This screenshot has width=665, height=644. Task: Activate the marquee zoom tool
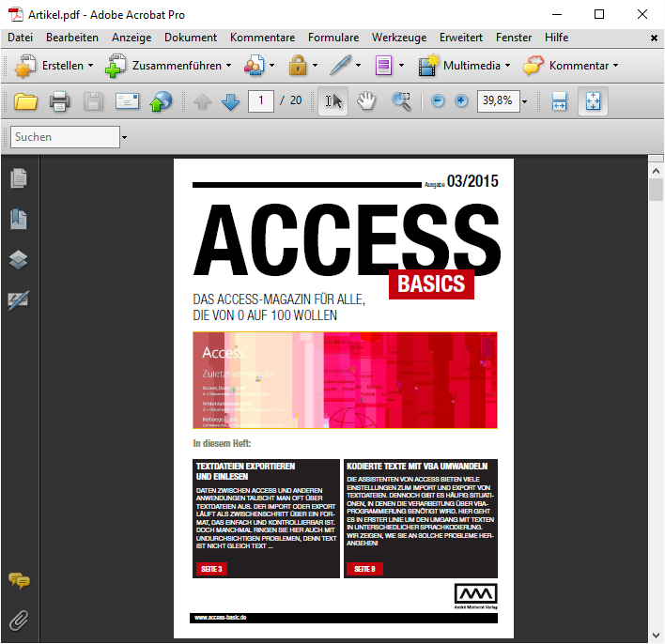coord(401,101)
